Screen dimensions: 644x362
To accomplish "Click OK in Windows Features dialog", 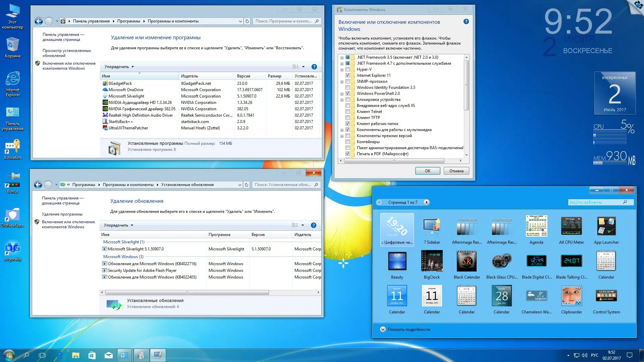I will tap(427, 171).
